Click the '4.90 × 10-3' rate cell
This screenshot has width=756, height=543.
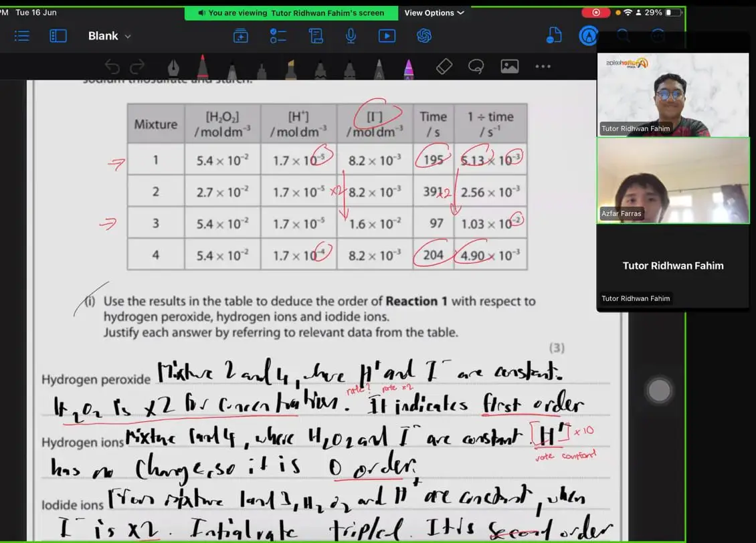click(x=490, y=255)
